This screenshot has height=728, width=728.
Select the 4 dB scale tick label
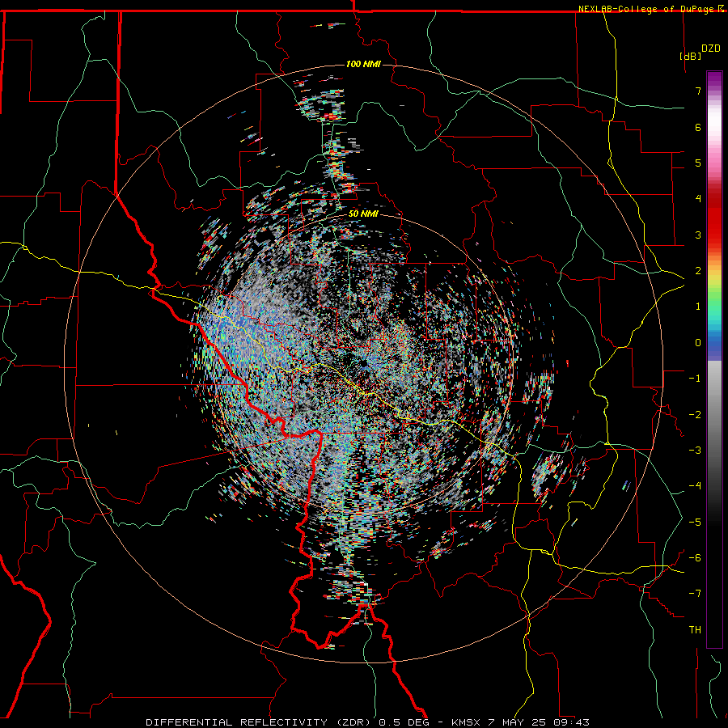[698, 199]
